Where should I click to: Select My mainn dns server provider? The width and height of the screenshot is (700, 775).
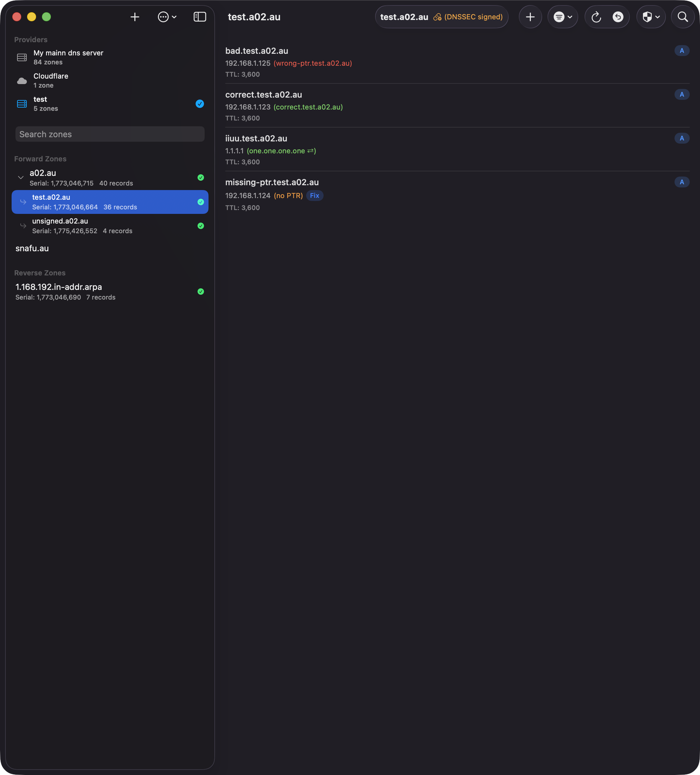click(110, 57)
